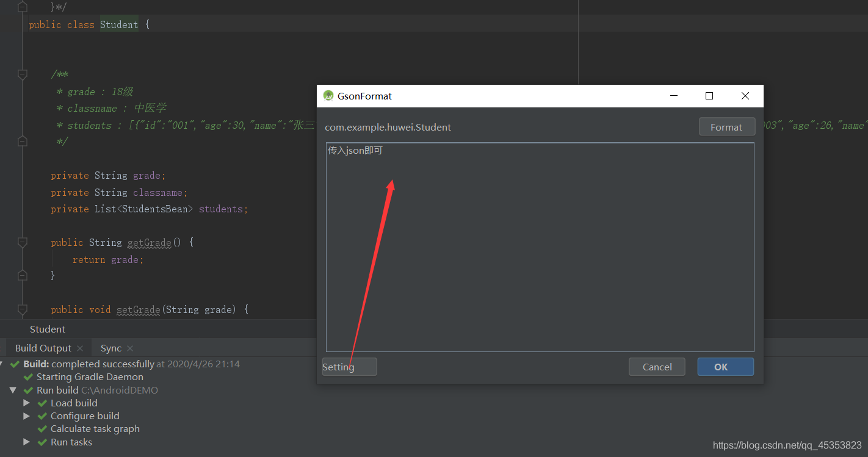The height and width of the screenshot is (457, 868).
Task: Click the Format button in GsonFormat dialog
Action: tap(727, 127)
